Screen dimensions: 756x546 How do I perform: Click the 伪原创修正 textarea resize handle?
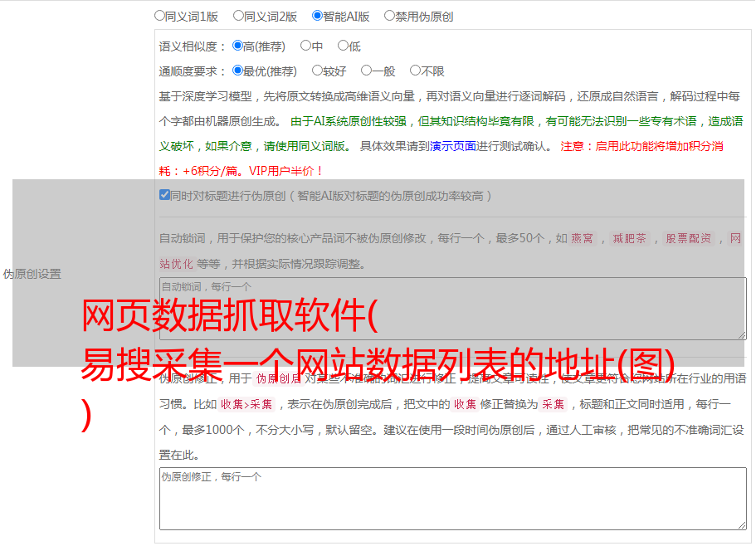[741, 524]
